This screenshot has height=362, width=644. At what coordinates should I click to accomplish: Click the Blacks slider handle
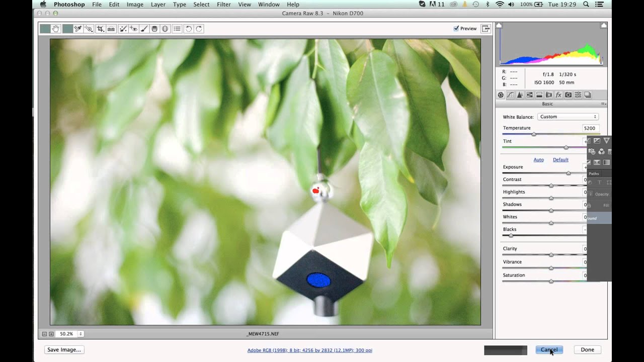[x=511, y=235]
